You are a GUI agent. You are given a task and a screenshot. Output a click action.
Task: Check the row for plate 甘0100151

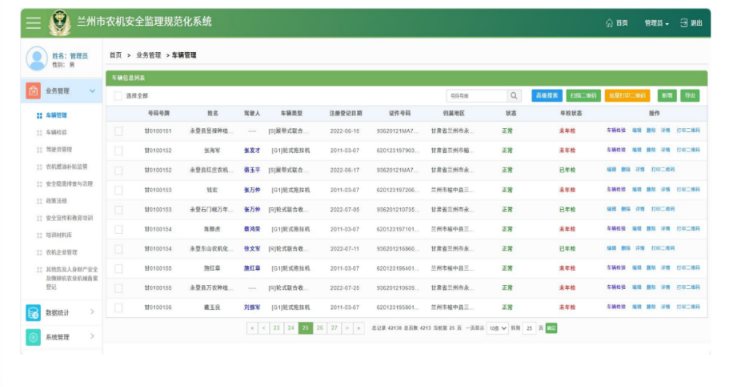pos(119,131)
